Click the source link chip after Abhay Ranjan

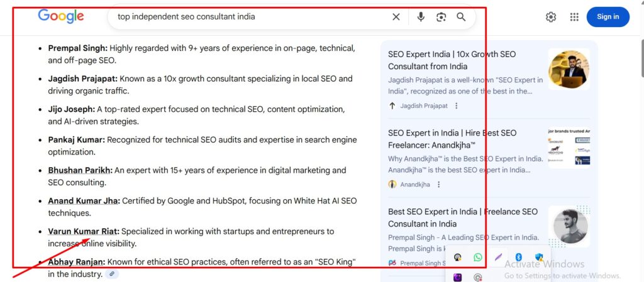[112, 274]
